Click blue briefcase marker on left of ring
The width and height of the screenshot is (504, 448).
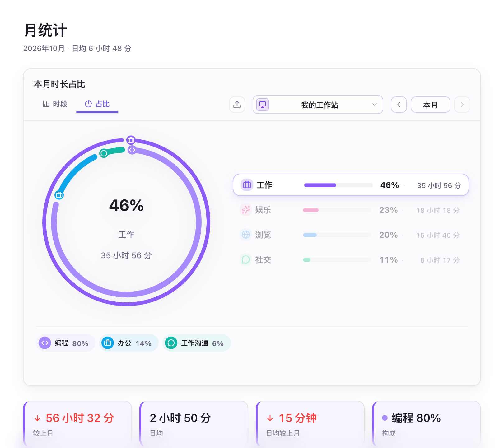pos(59,195)
